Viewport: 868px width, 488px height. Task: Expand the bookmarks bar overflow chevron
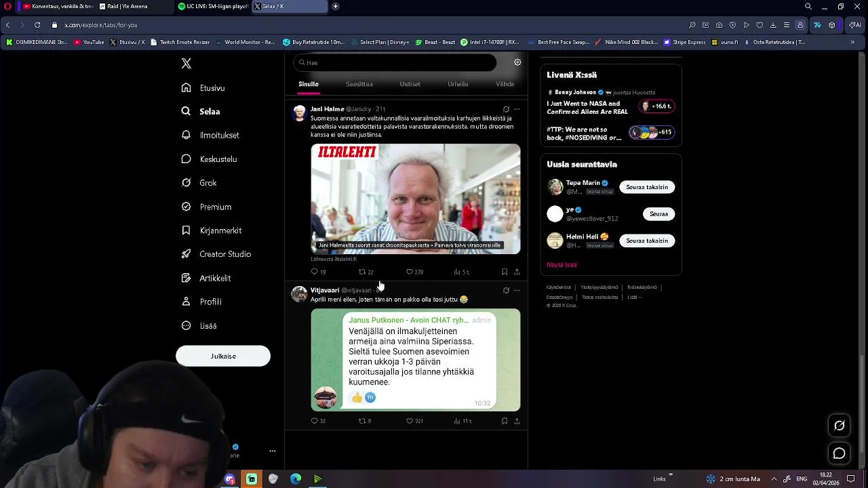[852, 42]
